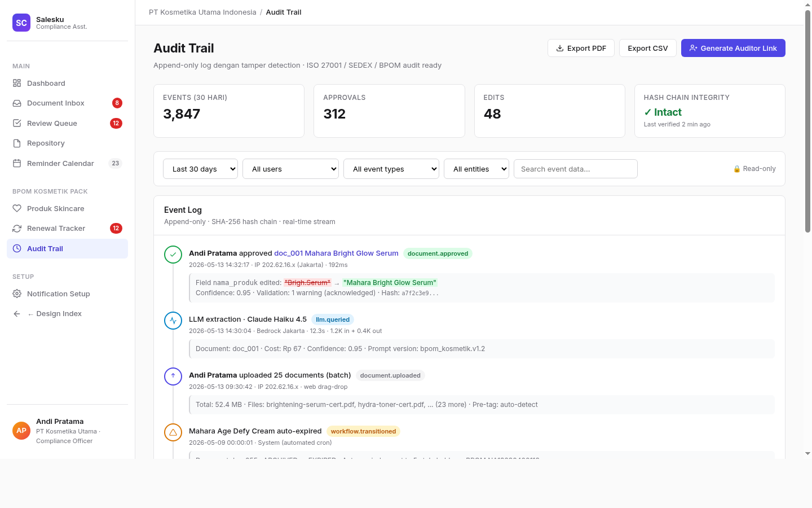Click the blue activity icon of LLM extraction
This screenshot has width=812, height=508.
pyautogui.click(x=173, y=321)
